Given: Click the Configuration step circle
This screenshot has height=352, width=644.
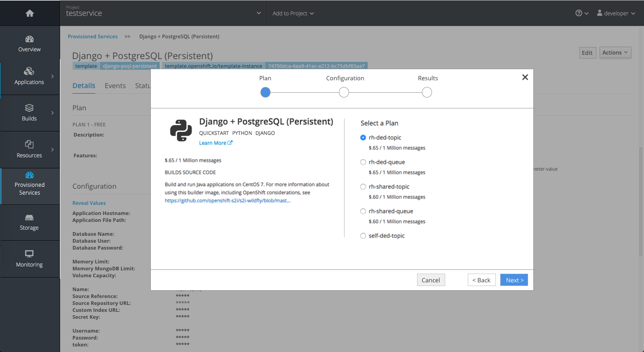Looking at the screenshot, I should [x=344, y=92].
